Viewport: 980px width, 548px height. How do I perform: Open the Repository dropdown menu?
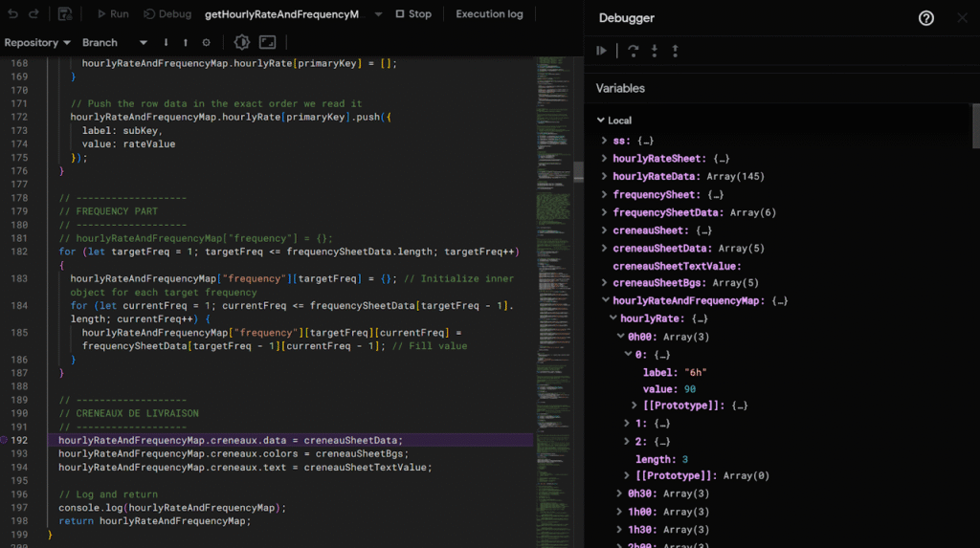[x=37, y=43]
